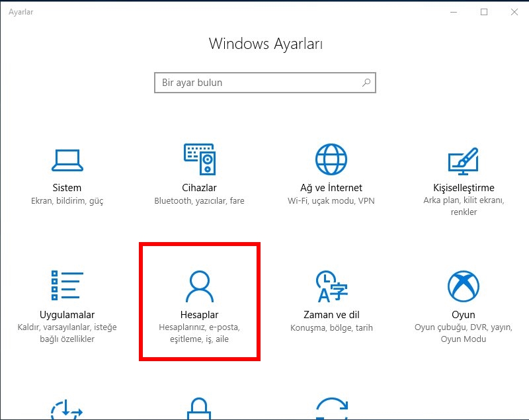Click 'Wi-Fi, uçak modu, VPN' description
This screenshot has width=529, height=420.
click(x=331, y=201)
